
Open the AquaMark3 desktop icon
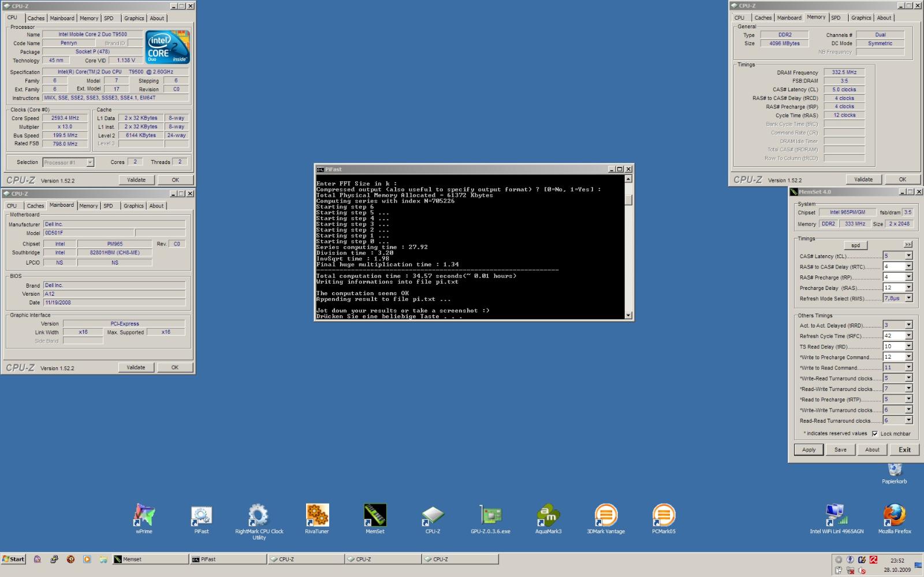(x=548, y=518)
